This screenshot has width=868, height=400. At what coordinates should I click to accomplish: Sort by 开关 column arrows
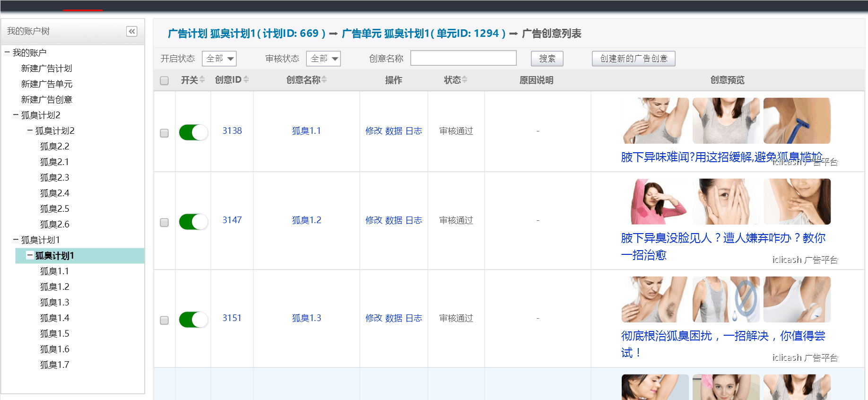tap(202, 80)
